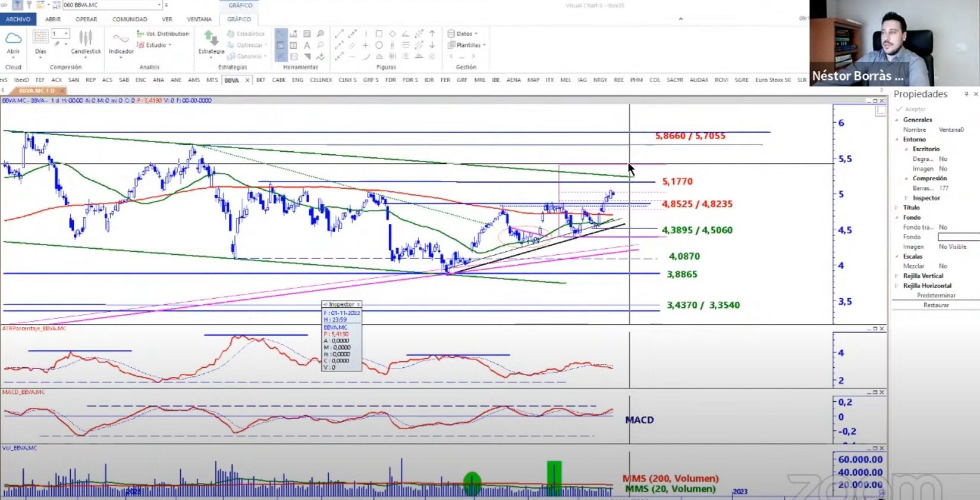Click the Aceptar button in Propiedades
The width and height of the screenshot is (980, 500).
(911, 109)
